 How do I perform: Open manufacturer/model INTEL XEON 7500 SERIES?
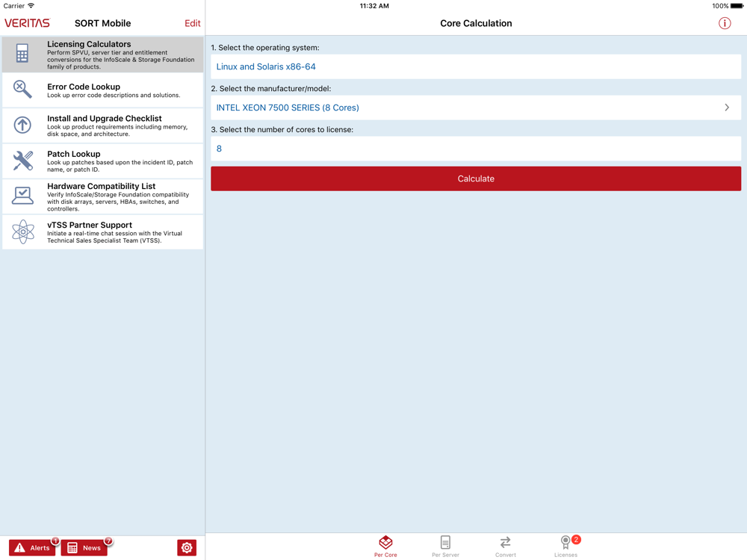pos(476,108)
